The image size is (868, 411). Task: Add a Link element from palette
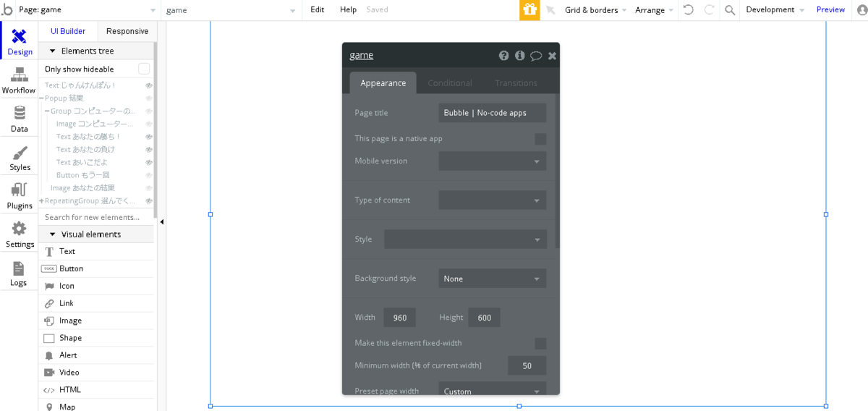(96, 303)
